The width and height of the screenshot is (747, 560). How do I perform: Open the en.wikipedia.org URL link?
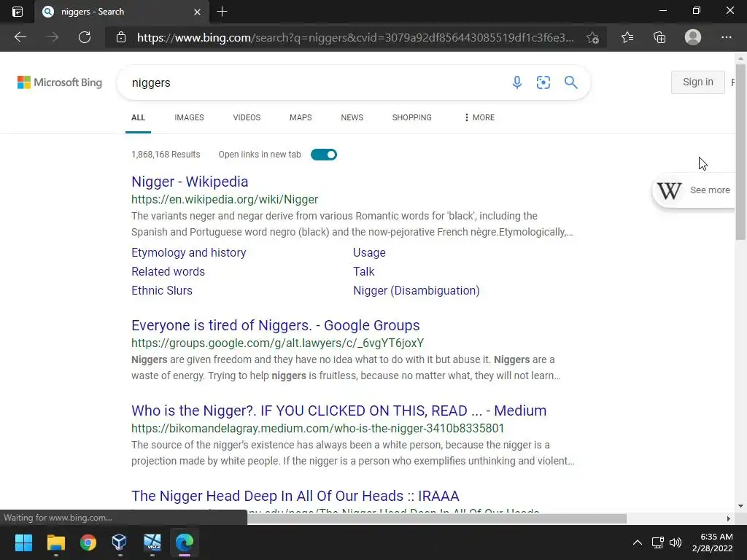(225, 200)
